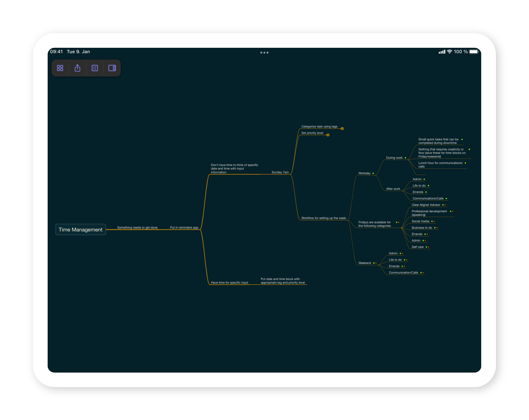Viewport: 529px width, 420px height.
Task: Open the outline list view icon
Action: 95,68
